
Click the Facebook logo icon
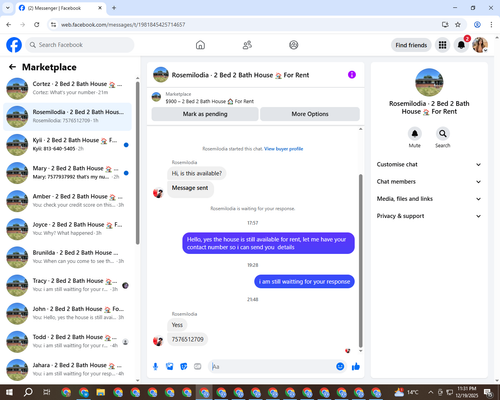[14, 45]
